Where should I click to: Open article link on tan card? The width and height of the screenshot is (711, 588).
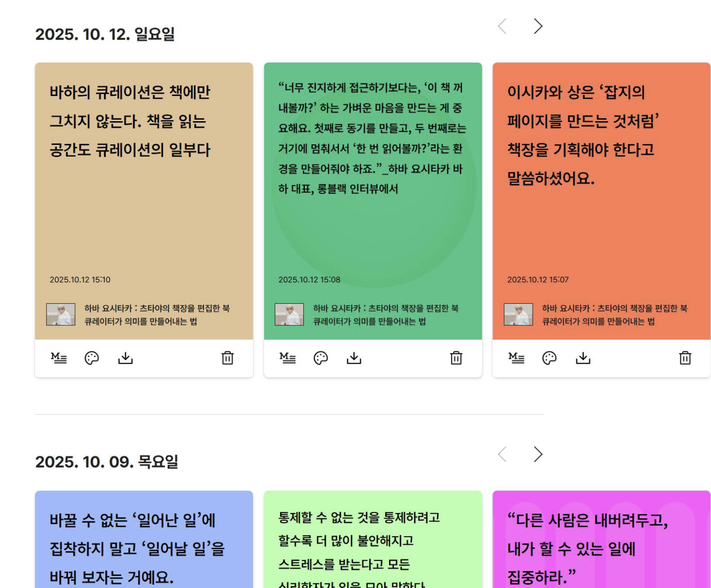tap(157, 315)
